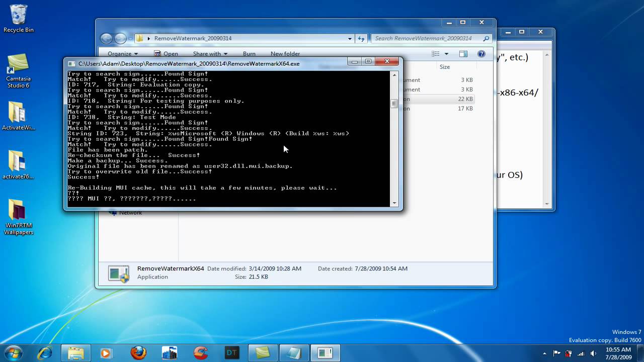Open the view options dropdown arrow
This screenshot has height=362, width=644.
pos(446,54)
